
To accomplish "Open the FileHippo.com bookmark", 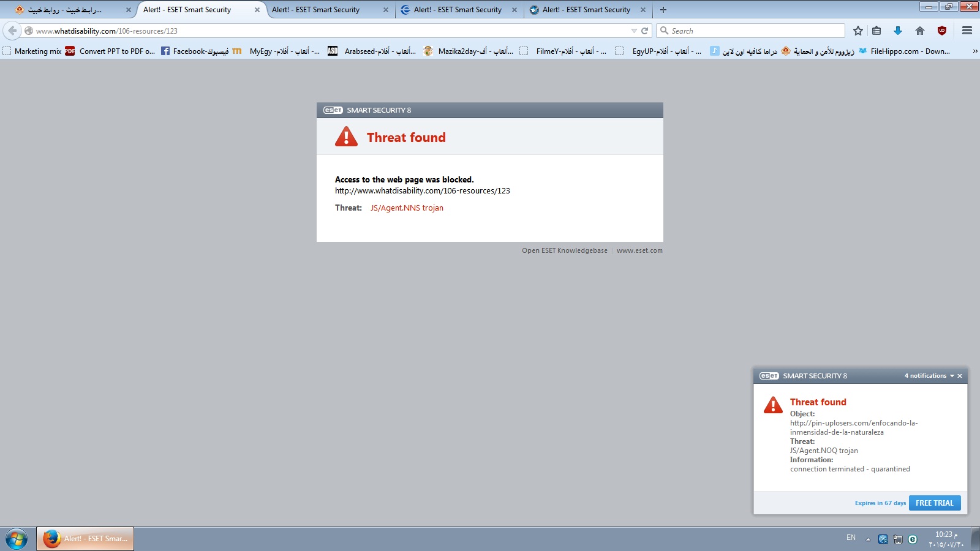I will [x=905, y=51].
